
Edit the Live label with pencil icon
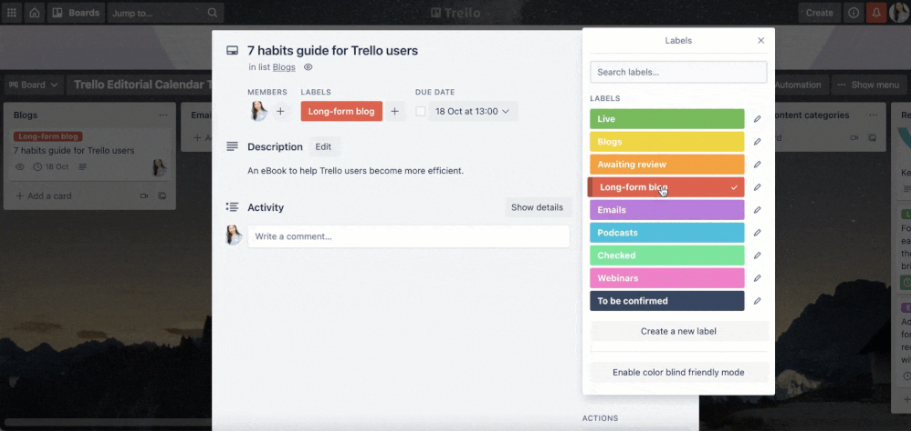pyautogui.click(x=757, y=119)
